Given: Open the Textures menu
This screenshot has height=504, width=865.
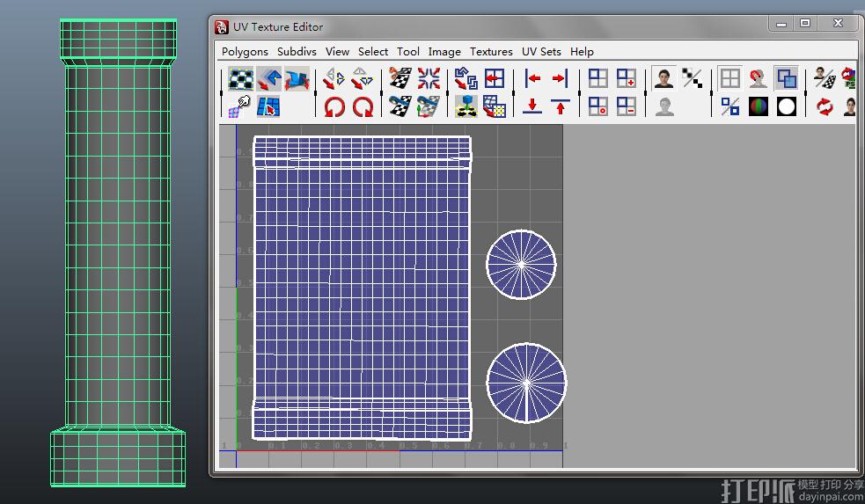Looking at the screenshot, I should pos(491,51).
